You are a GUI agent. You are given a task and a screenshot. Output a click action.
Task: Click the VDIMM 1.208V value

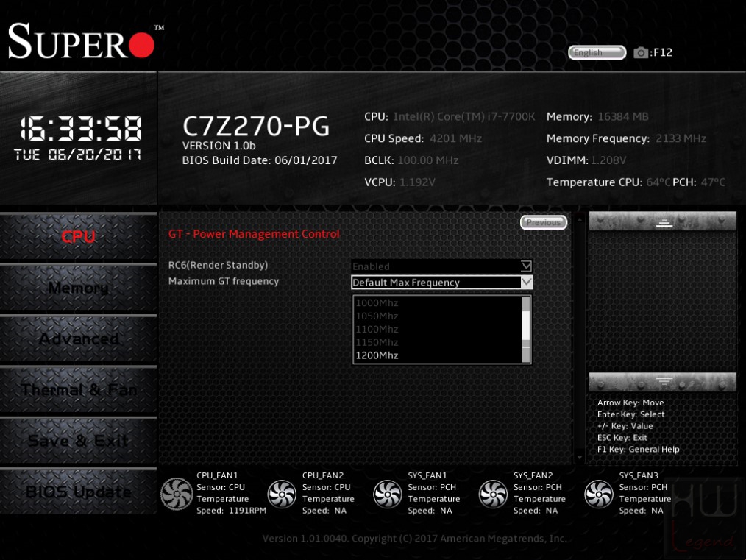click(x=608, y=160)
